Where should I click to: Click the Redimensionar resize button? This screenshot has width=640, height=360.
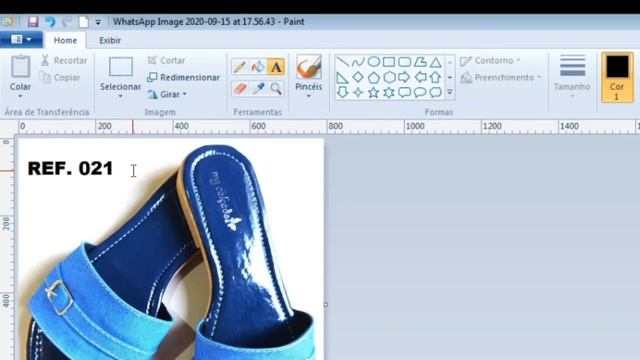[184, 78]
